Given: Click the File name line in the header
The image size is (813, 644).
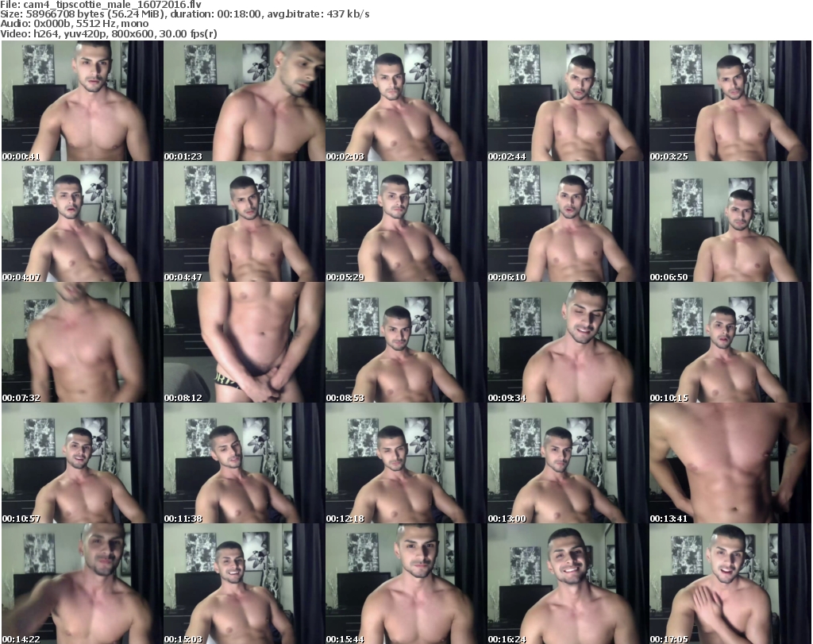Looking at the screenshot, I should (101, 5).
